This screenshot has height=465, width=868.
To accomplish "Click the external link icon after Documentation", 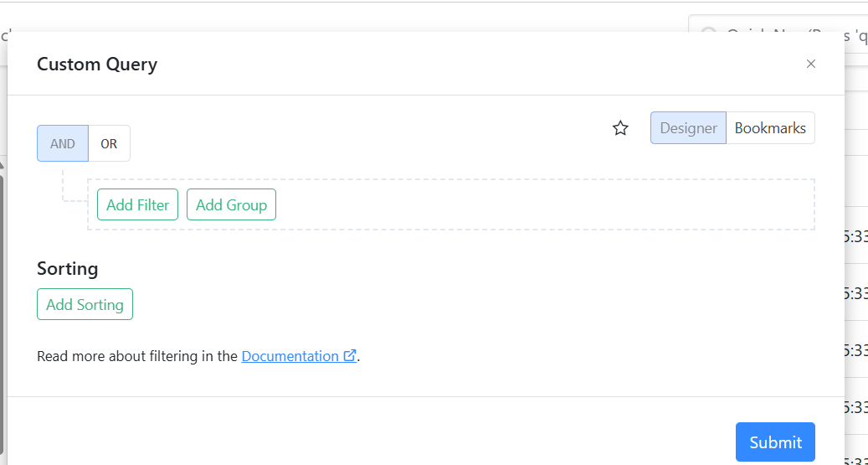I will click(x=350, y=356).
